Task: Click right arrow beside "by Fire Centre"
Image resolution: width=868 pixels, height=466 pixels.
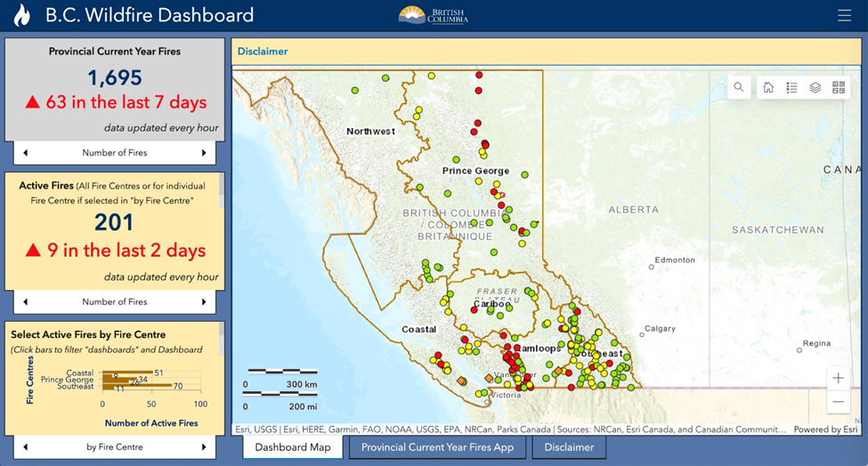Action: pos(204,447)
